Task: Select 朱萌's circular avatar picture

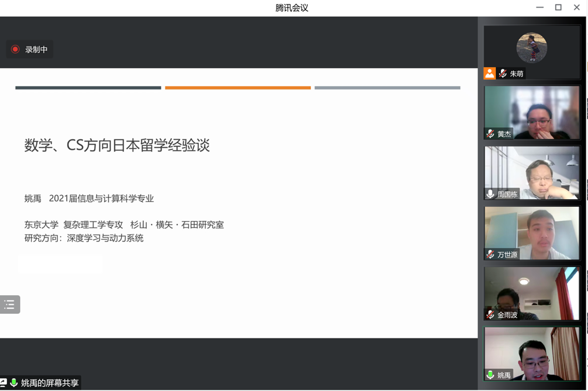Action: tap(532, 48)
